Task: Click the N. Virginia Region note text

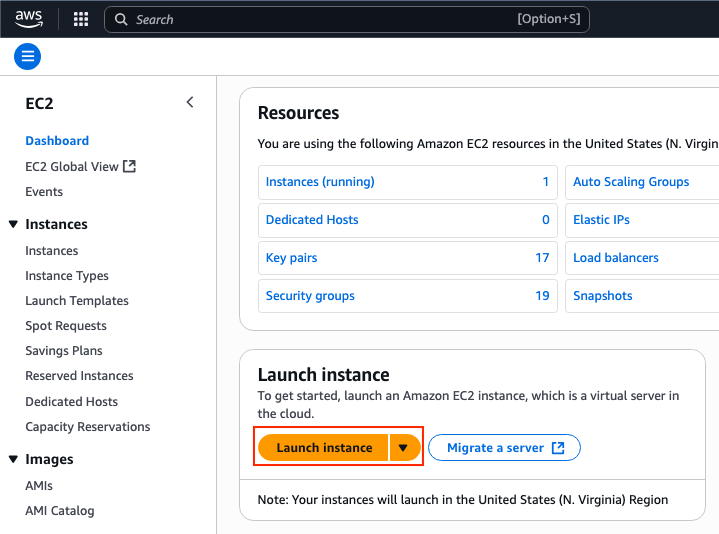Action: (463, 500)
